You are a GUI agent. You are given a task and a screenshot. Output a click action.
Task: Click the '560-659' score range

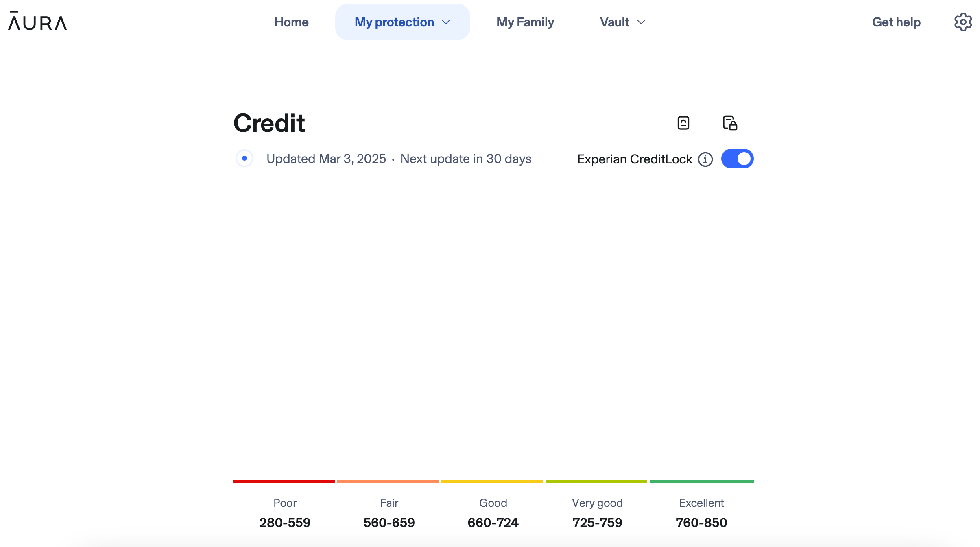click(x=389, y=523)
